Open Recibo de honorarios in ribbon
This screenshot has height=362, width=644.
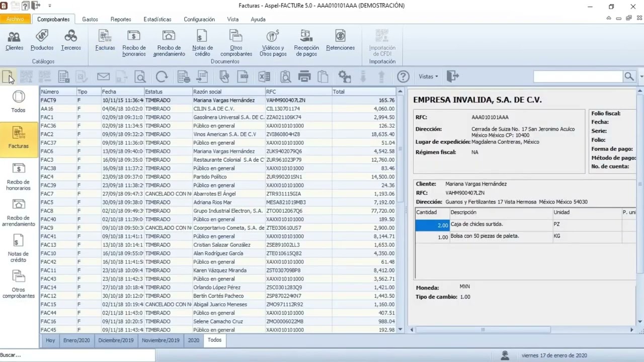point(134,43)
